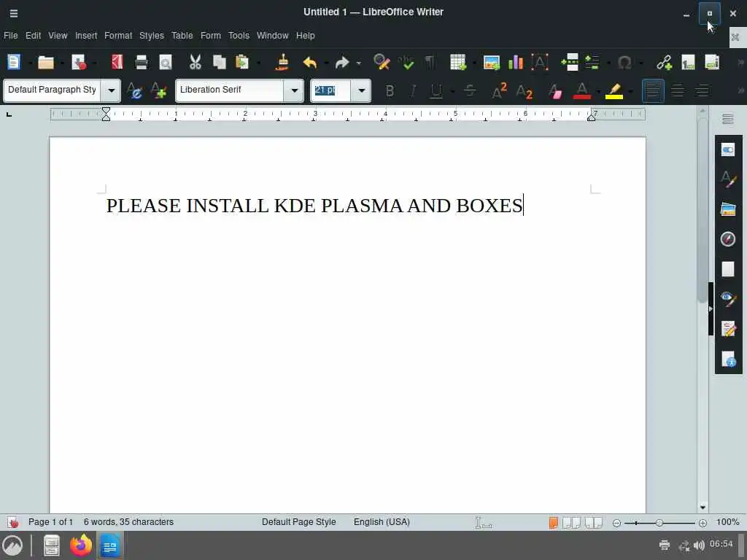Toggle strikethrough formatting
The image size is (747, 560).
(x=470, y=90)
